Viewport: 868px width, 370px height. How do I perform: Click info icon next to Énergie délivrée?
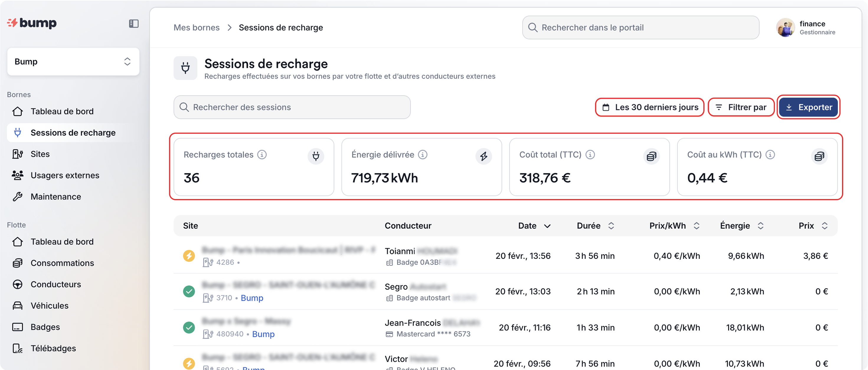tap(423, 154)
